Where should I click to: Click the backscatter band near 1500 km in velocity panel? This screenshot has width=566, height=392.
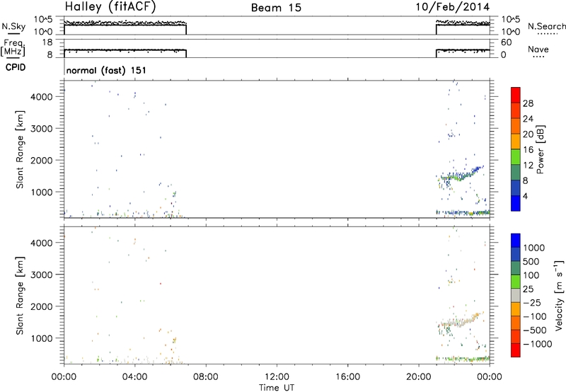[x=461, y=321]
